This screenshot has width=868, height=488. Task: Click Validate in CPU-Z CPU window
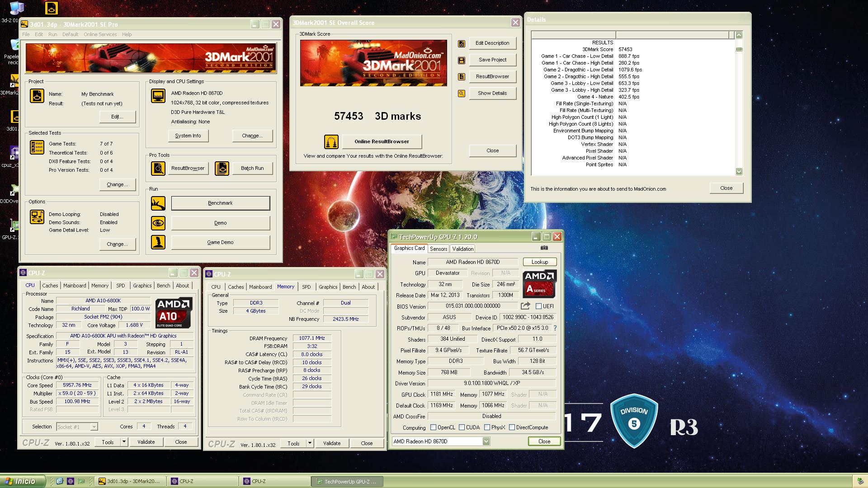click(146, 442)
